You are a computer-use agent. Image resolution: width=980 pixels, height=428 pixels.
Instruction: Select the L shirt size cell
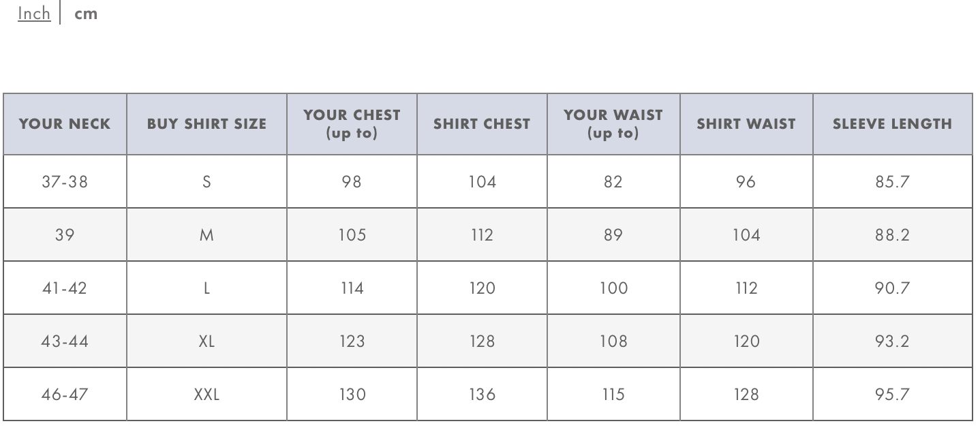(206, 288)
